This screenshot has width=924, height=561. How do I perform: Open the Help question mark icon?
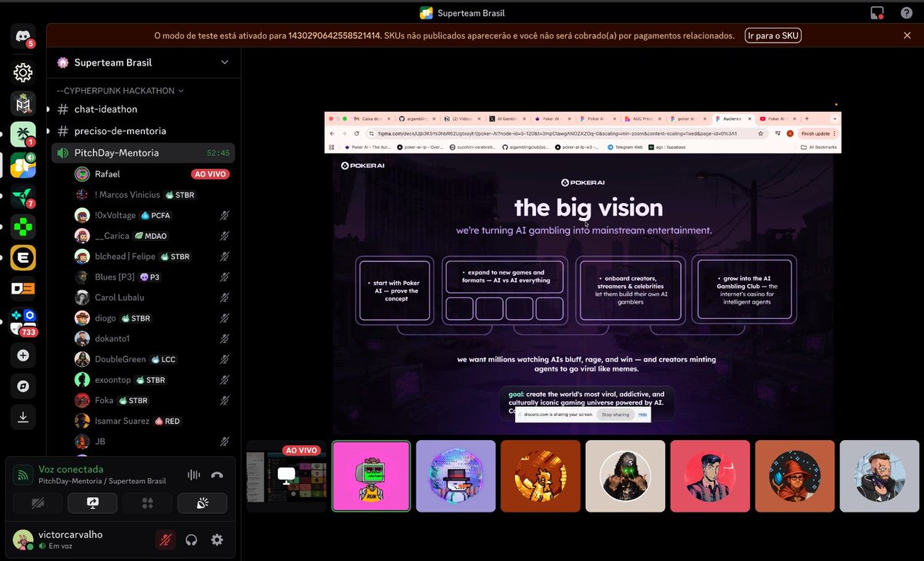coord(906,12)
